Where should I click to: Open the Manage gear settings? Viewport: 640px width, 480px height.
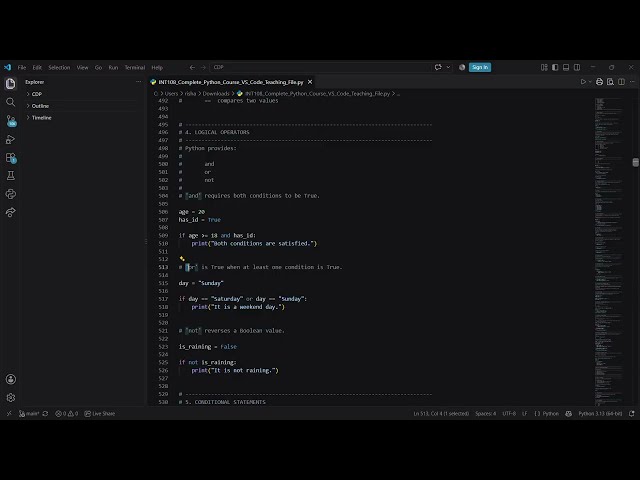(11, 397)
